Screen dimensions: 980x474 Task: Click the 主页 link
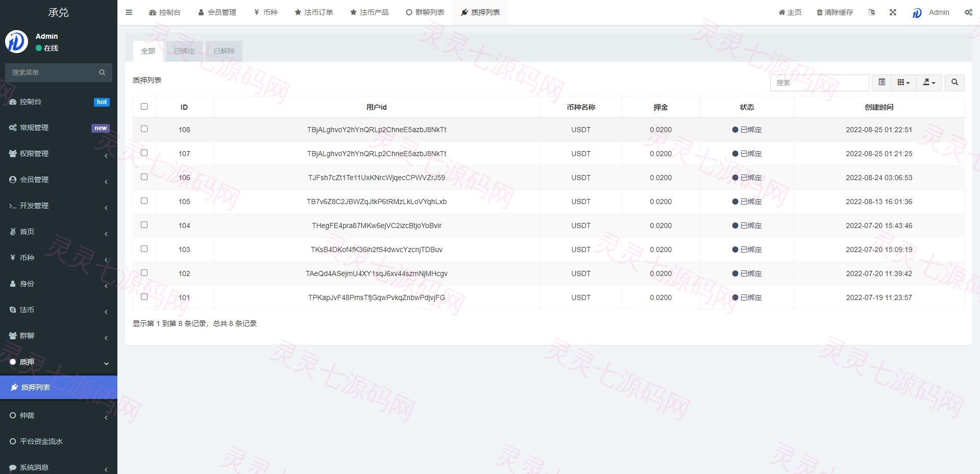(790, 12)
